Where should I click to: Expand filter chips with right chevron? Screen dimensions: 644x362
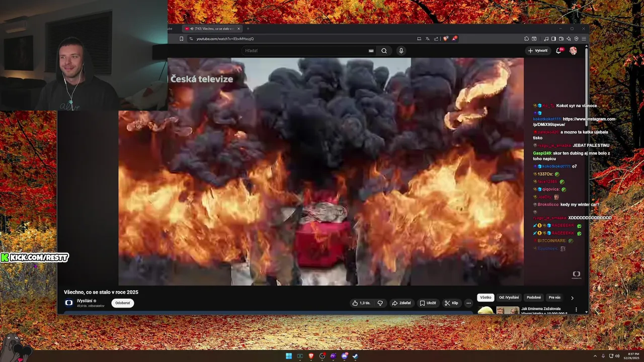point(572,298)
